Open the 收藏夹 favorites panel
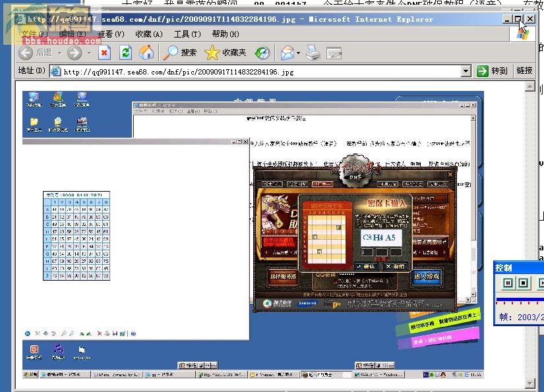The width and height of the screenshot is (544, 392). click(225, 53)
